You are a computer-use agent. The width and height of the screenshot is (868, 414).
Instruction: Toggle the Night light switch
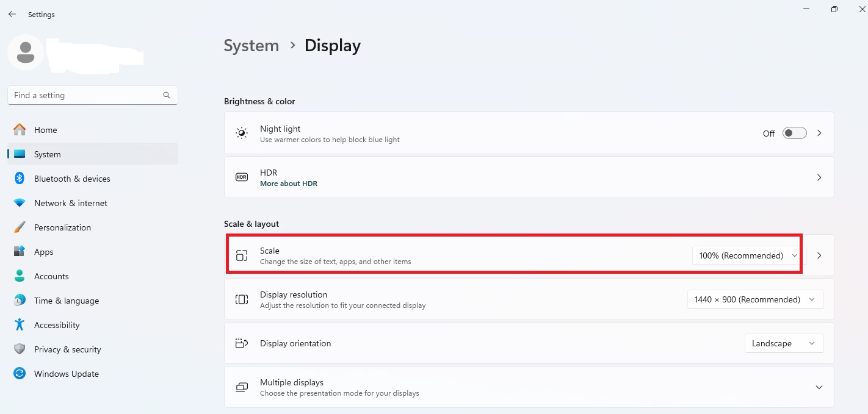coord(795,133)
